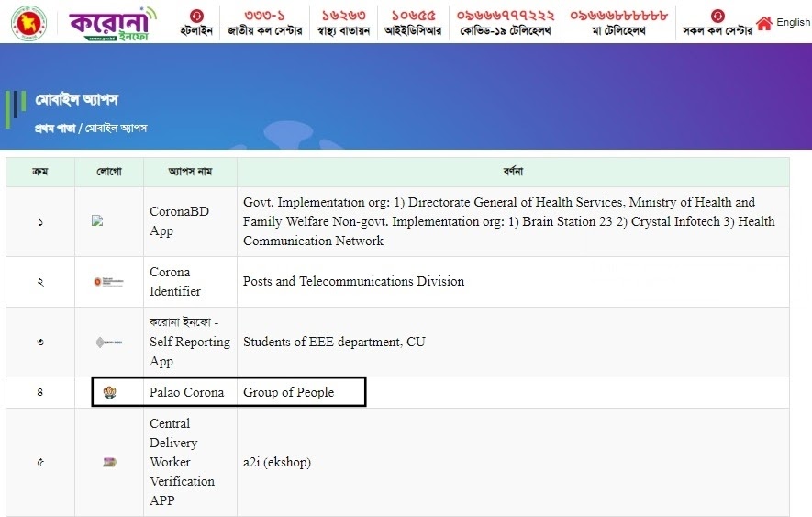Click the Central Delivery Worker Verification logo
The height and width of the screenshot is (517, 812).
pyautogui.click(x=109, y=462)
